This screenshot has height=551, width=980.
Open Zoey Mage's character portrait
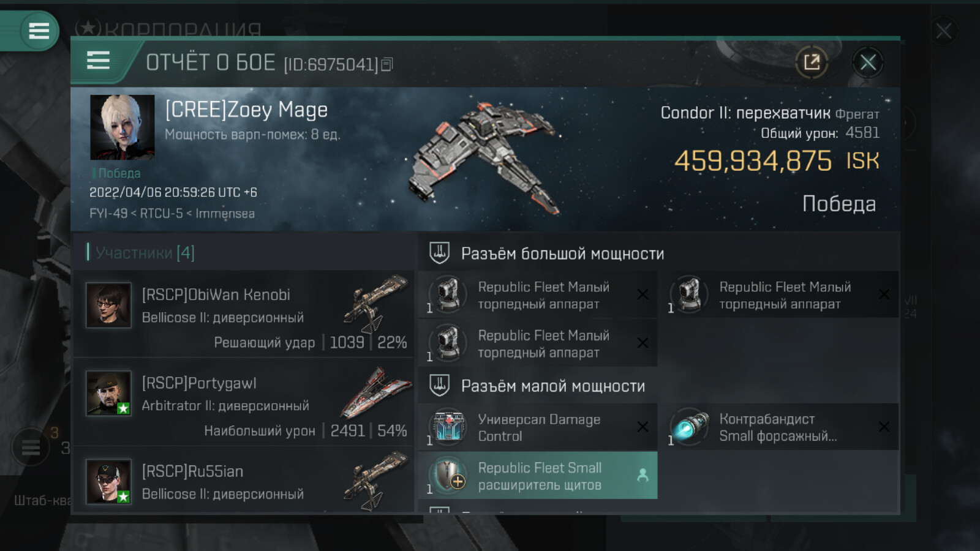(x=122, y=127)
